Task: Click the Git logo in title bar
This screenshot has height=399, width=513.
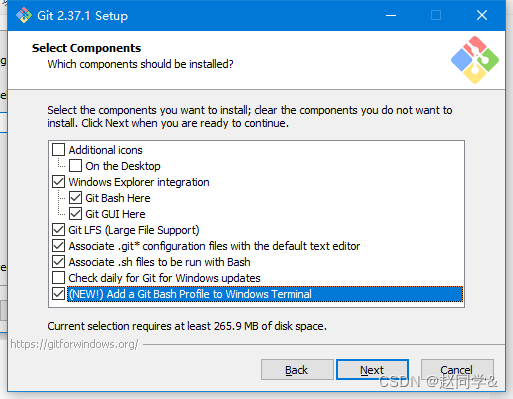Action: [24, 15]
